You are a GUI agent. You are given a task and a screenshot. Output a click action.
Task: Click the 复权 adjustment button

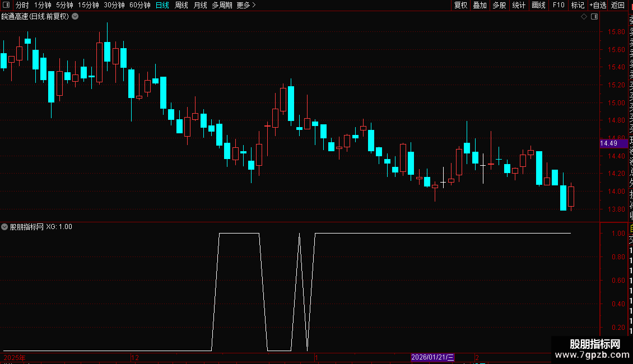[x=460, y=5]
